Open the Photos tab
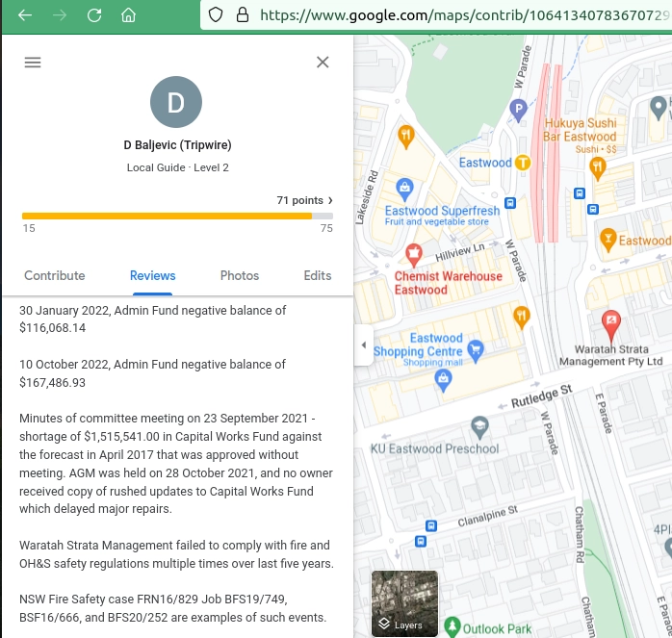The height and width of the screenshot is (638, 672). 240,275
